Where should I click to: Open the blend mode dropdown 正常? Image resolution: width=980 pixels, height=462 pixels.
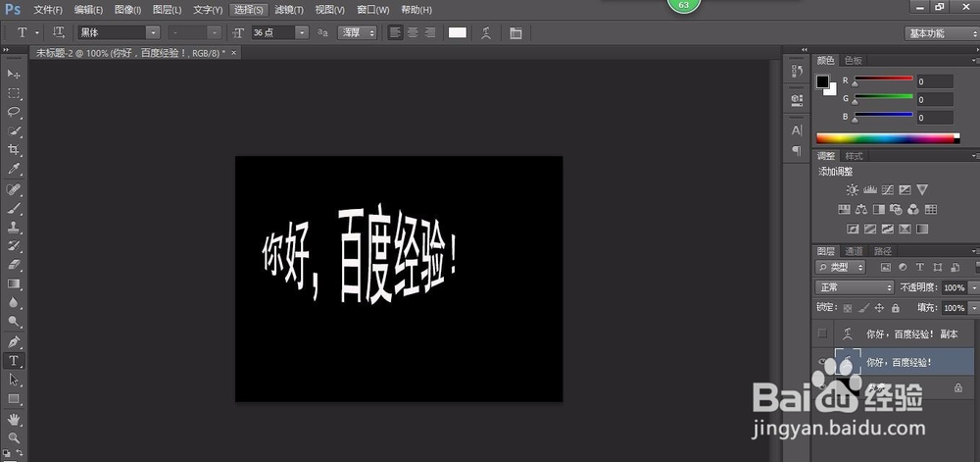pyautogui.click(x=855, y=287)
